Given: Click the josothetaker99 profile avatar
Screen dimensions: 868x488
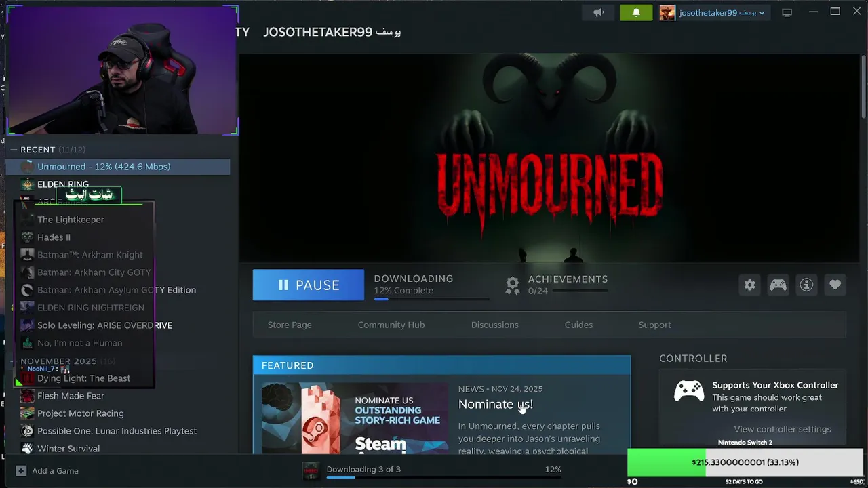Looking at the screenshot, I should tap(667, 12).
